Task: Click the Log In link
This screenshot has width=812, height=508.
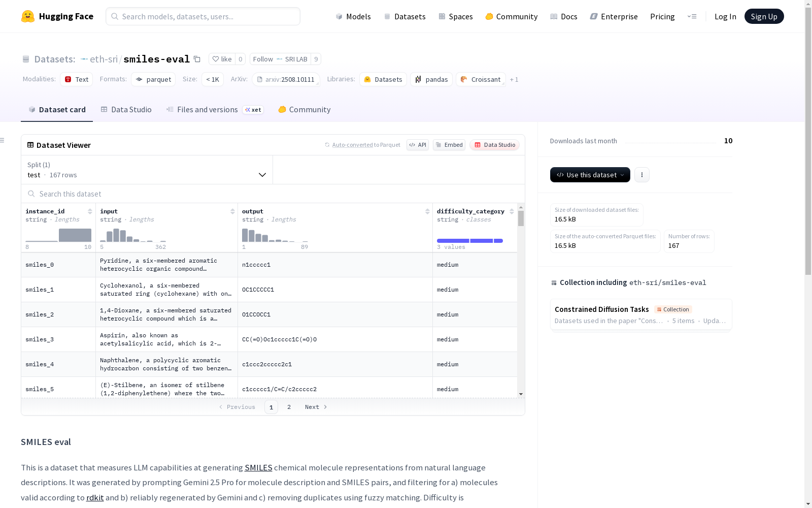Action: (725, 16)
